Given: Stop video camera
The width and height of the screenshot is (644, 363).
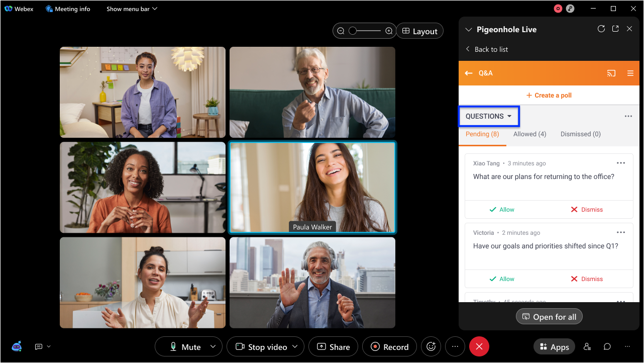Looking at the screenshot, I should point(261,347).
